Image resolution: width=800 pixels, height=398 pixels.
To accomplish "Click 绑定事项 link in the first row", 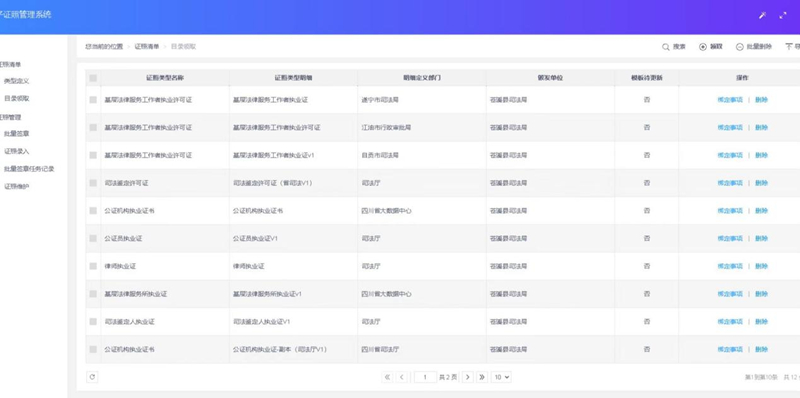I will point(730,100).
